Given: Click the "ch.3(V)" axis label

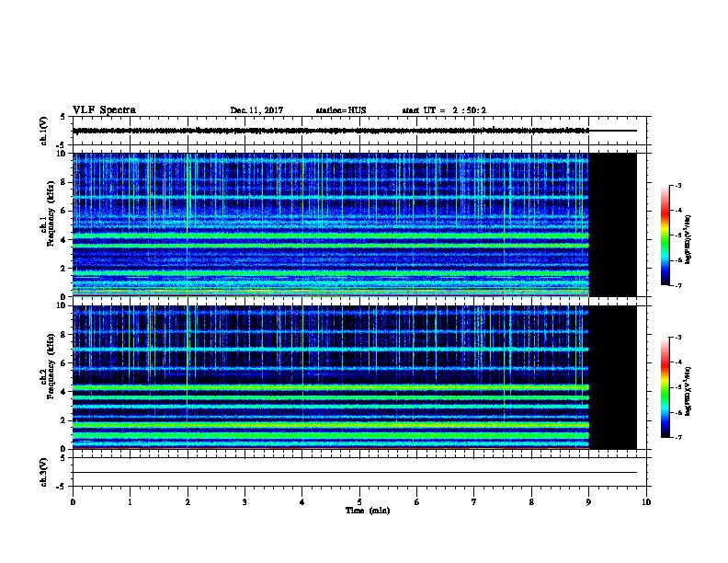Looking at the screenshot, I should point(44,473).
